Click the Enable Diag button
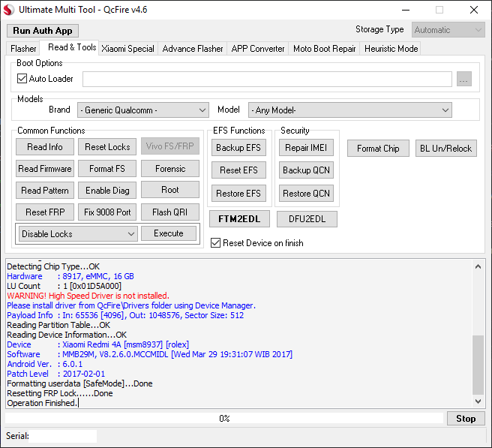Image resolution: width=492 pixels, height=448 pixels. (x=107, y=191)
